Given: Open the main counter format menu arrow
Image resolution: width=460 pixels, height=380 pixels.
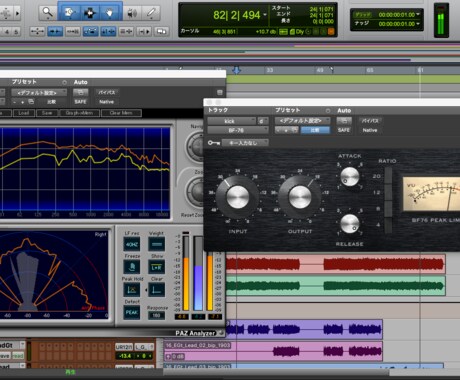Looking at the screenshot, I should coord(265,15).
